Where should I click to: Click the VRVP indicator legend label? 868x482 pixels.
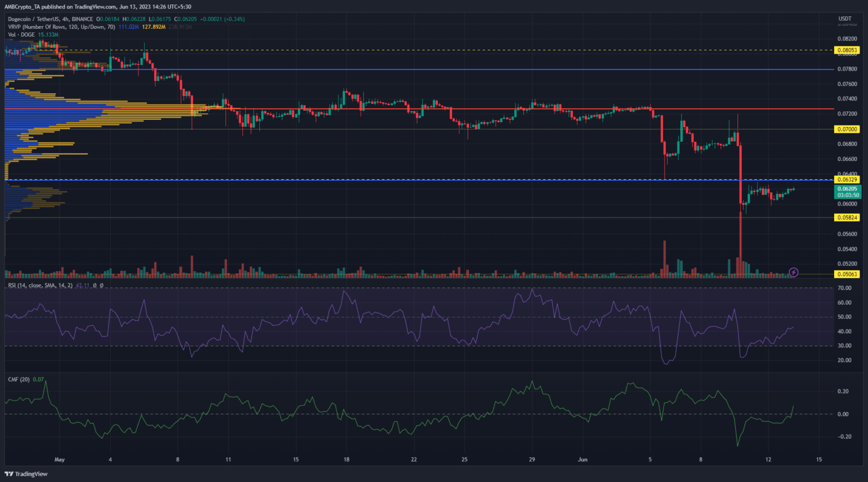tap(62, 27)
